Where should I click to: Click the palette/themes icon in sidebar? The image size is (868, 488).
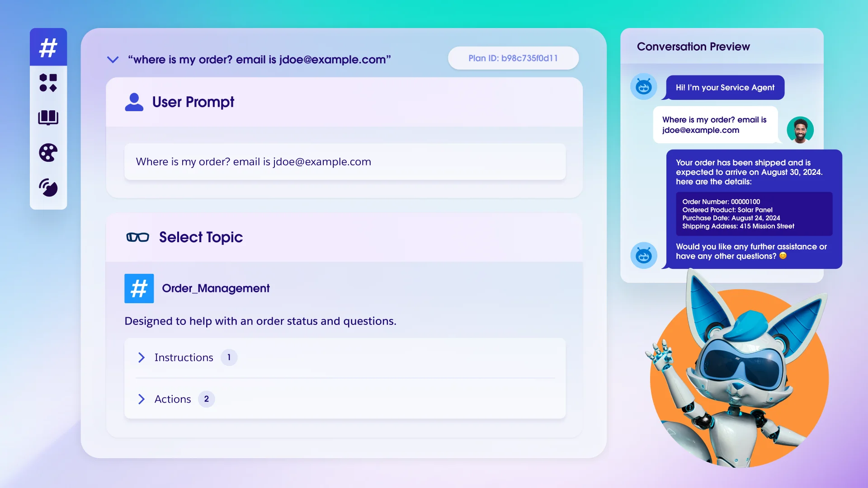pyautogui.click(x=48, y=153)
